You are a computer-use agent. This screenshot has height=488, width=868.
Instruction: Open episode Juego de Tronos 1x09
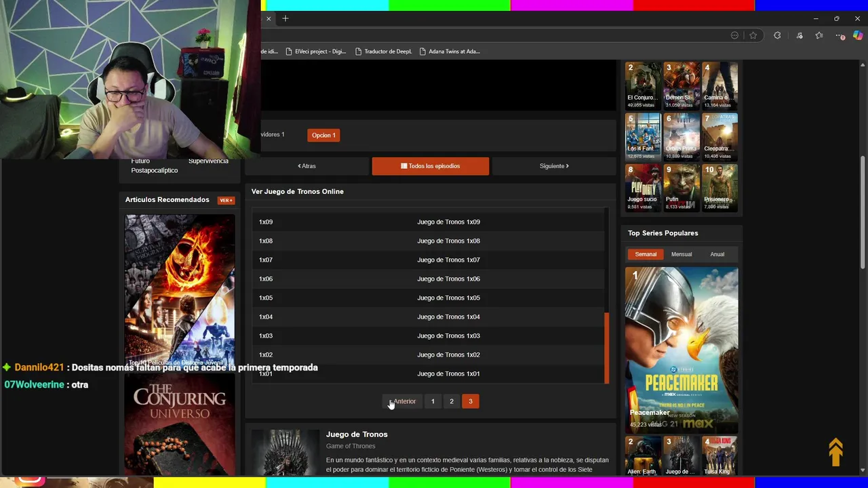pos(428,222)
